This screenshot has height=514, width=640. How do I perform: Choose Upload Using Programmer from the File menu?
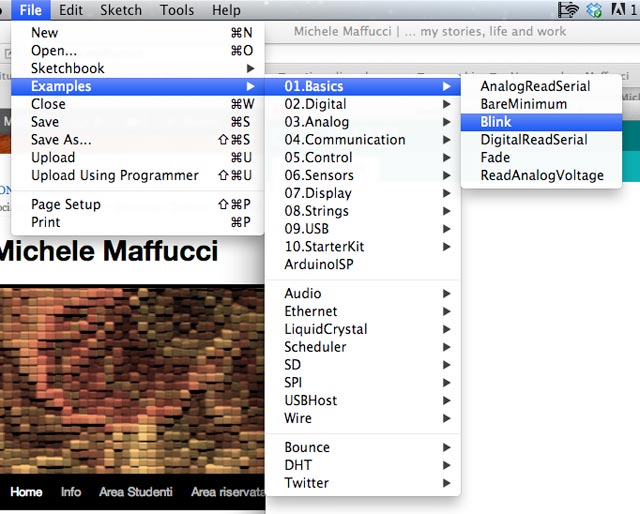click(114, 175)
